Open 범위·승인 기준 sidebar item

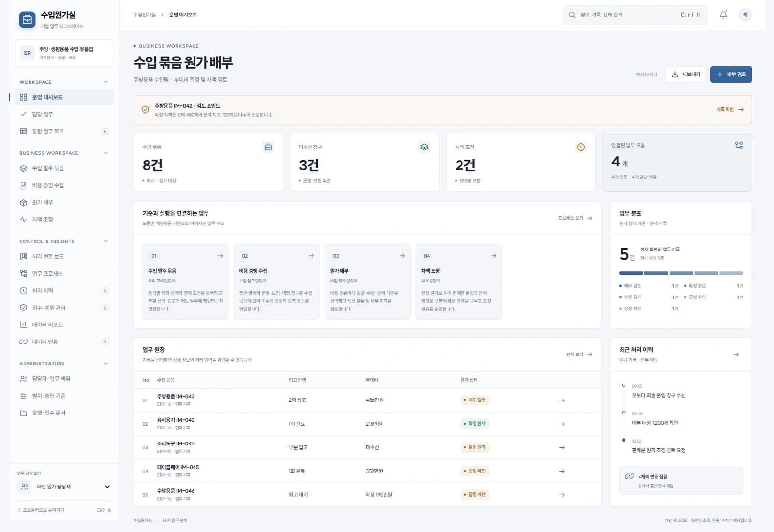point(64,396)
